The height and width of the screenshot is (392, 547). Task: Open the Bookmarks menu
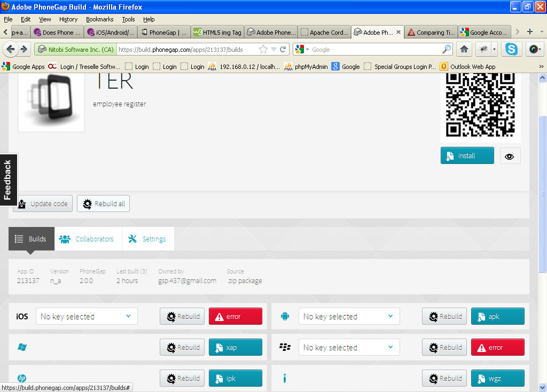pyautogui.click(x=99, y=19)
